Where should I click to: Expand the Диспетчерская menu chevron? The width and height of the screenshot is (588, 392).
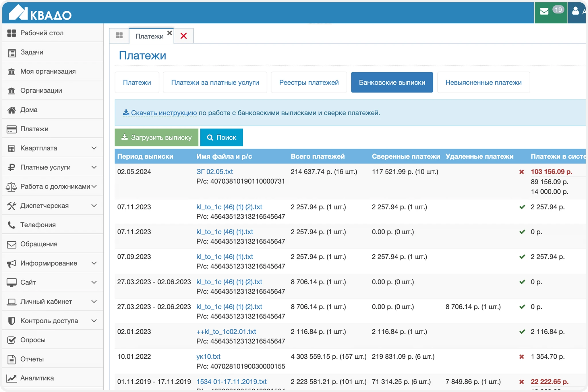(94, 205)
